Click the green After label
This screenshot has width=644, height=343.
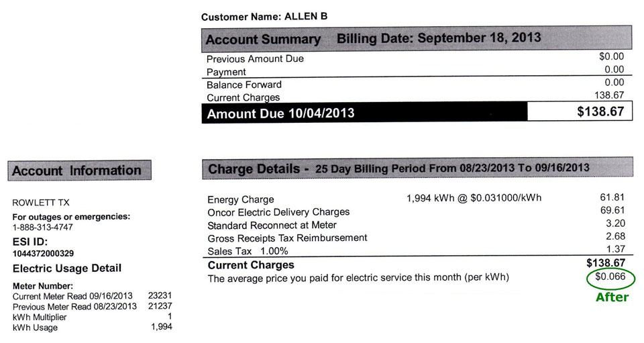coord(612,297)
